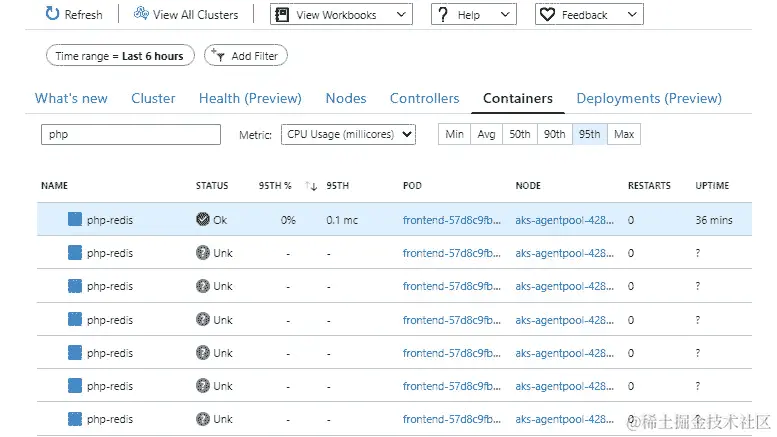Select the 50th percentile option
Screen dimensions: 777x437
click(x=520, y=134)
